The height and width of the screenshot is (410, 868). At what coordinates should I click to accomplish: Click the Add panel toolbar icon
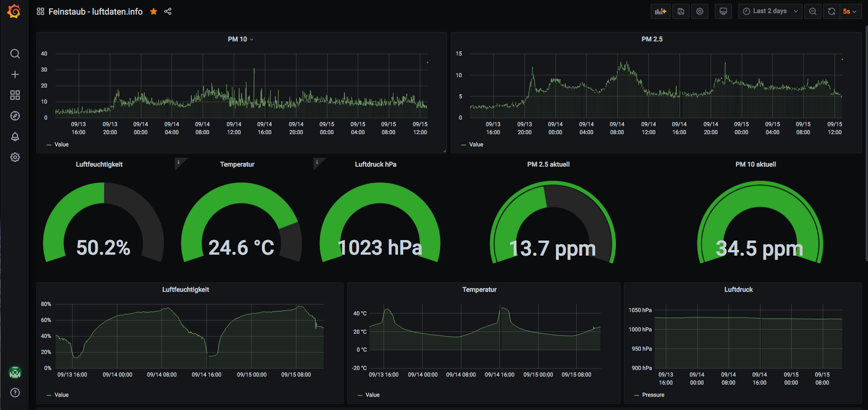click(661, 11)
